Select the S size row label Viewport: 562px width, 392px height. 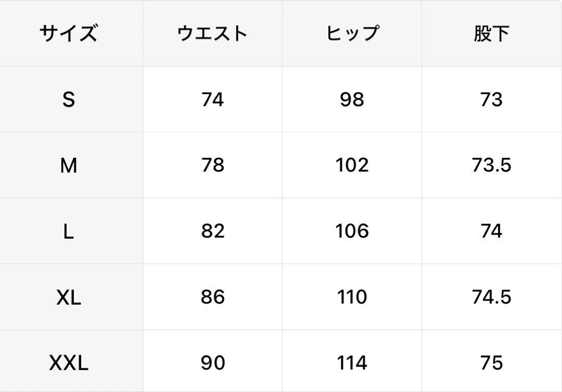69,99
